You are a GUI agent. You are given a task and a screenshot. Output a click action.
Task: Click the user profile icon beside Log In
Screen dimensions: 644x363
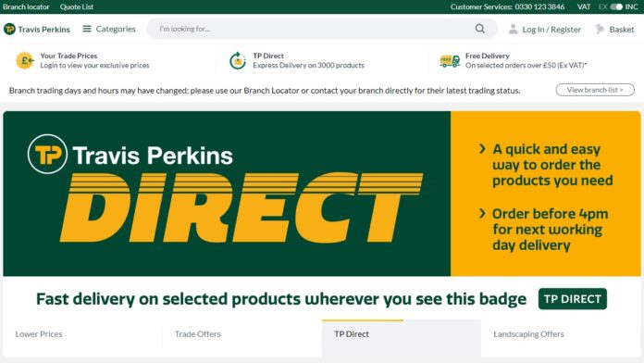coord(513,30)
